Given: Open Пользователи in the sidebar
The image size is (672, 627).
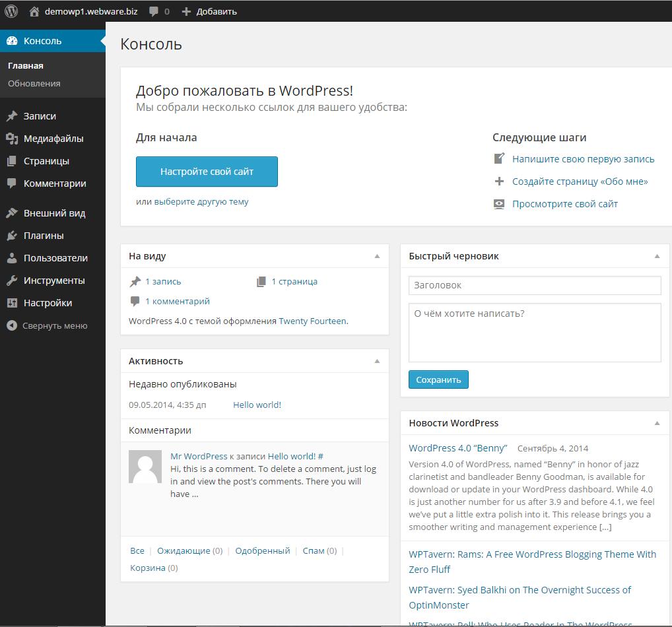Looking at the screenshot, I should coord(55,258).
